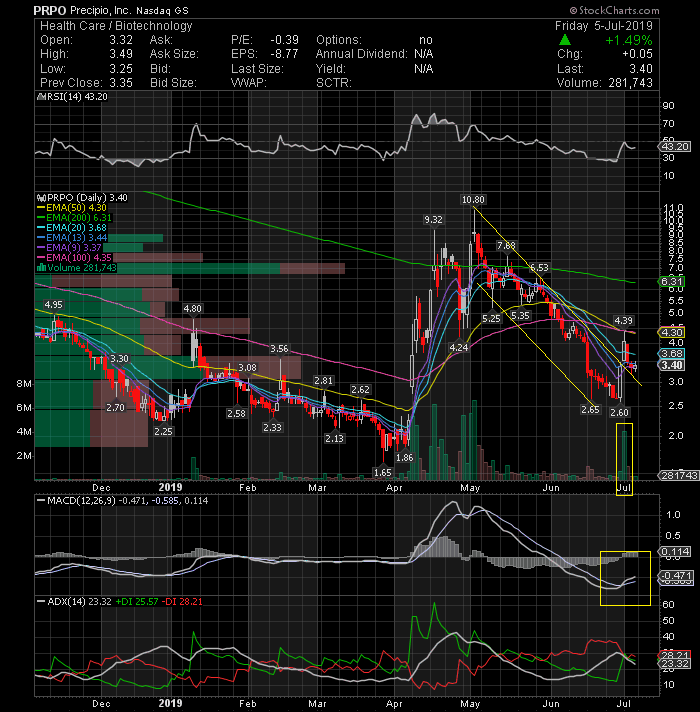700x712 pixels.
Task: Click the EMA(100) 4.35 legend entry
Action: (x=74, y=258)
